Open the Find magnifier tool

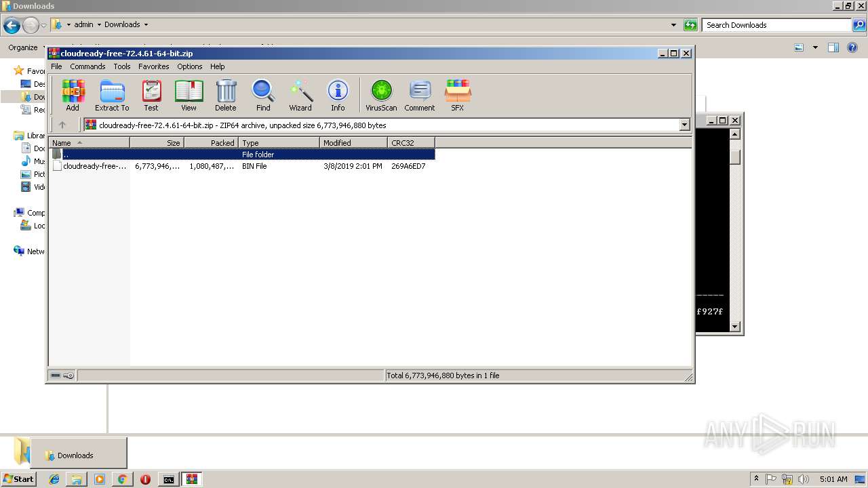point(263,95)
